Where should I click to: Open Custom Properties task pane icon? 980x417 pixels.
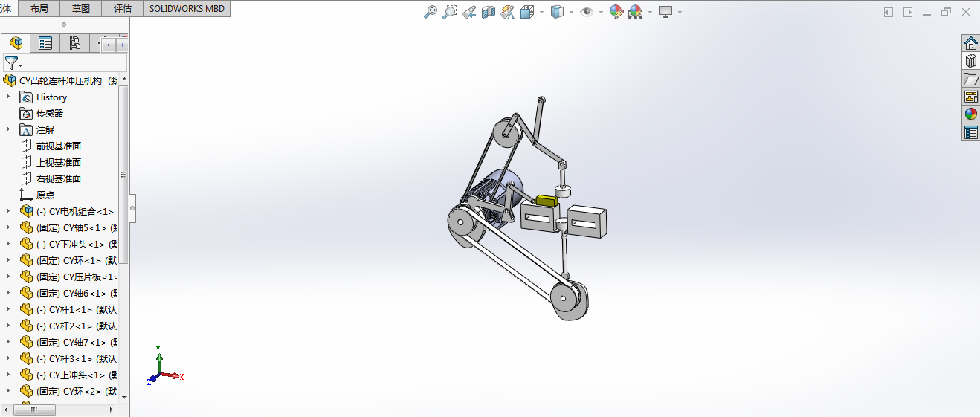[970, 132]
